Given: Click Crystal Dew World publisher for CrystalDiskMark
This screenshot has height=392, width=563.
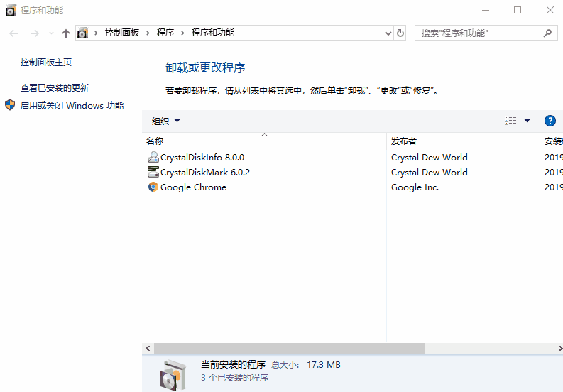Looking at the screenshot, I should click(429, 173).
